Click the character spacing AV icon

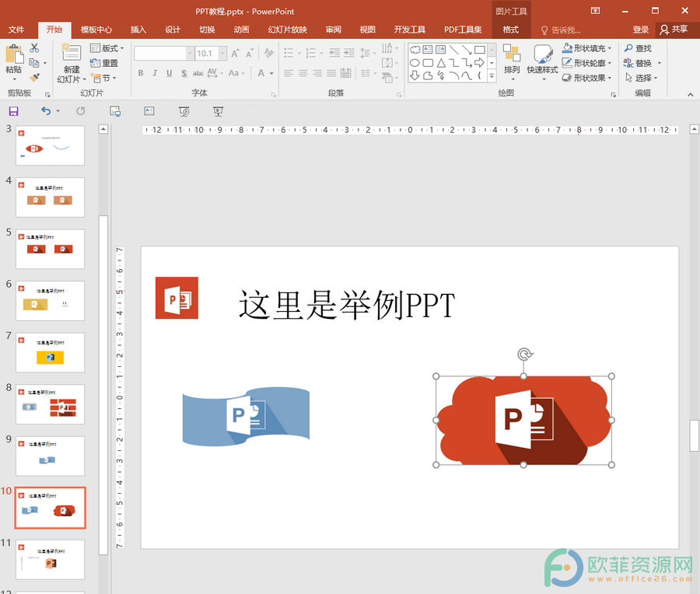(x=212, y=73)
